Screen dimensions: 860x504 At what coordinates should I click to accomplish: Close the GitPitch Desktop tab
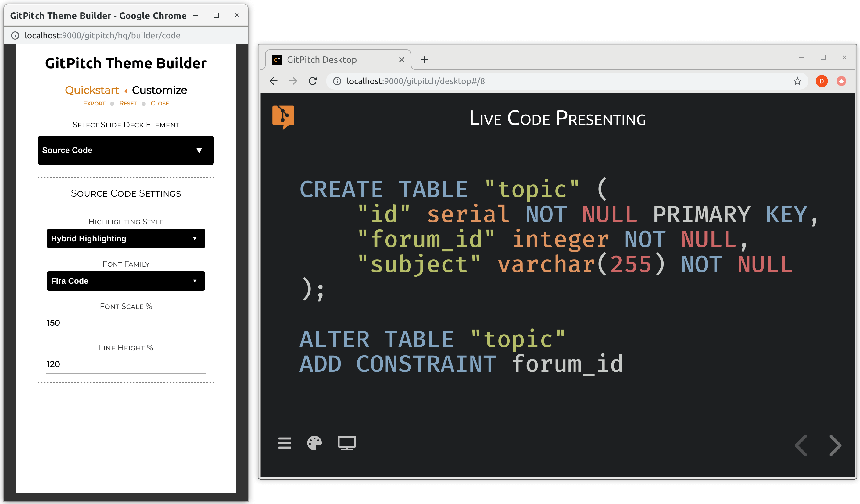(x=402, y=60)
